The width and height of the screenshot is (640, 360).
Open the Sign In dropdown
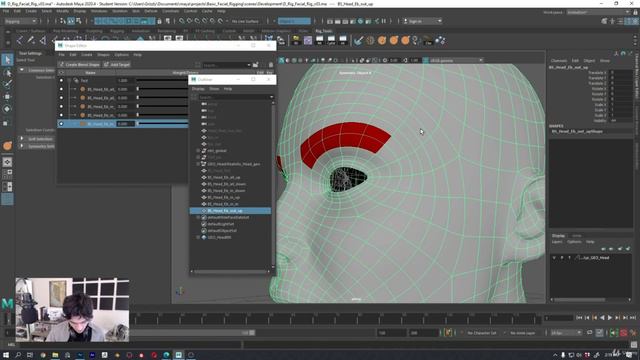[x=422, y=21]
